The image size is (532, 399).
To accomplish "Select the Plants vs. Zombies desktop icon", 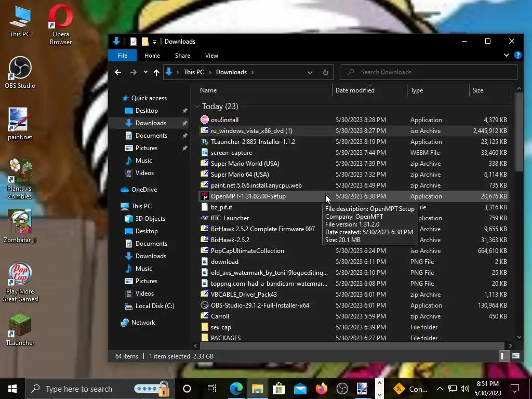I will pyautogui.click(x=20, y=179).
